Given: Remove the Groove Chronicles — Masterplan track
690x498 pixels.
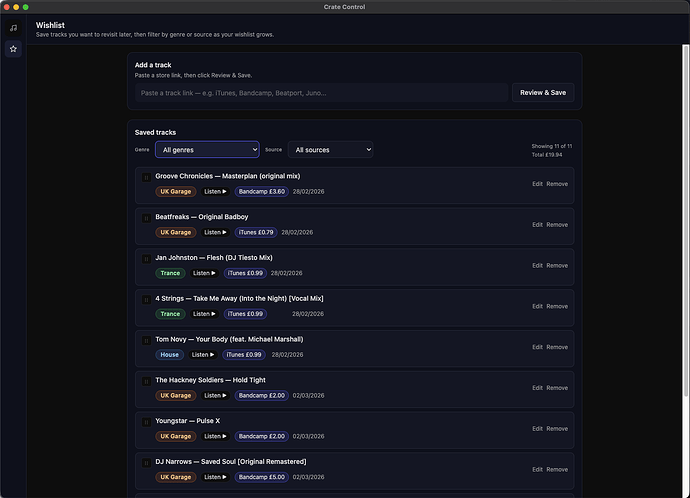Looking at the screenshot, I should click(557, 184).
